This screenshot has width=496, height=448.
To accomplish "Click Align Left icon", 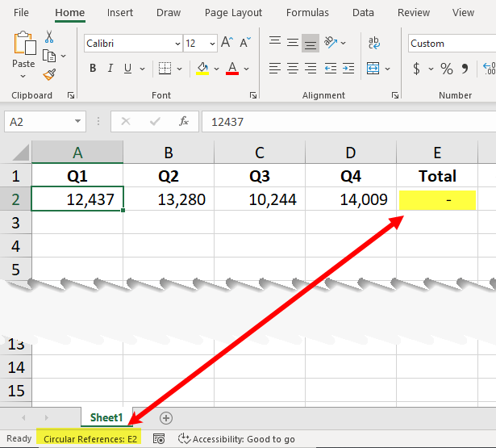I will coord(275,69).
